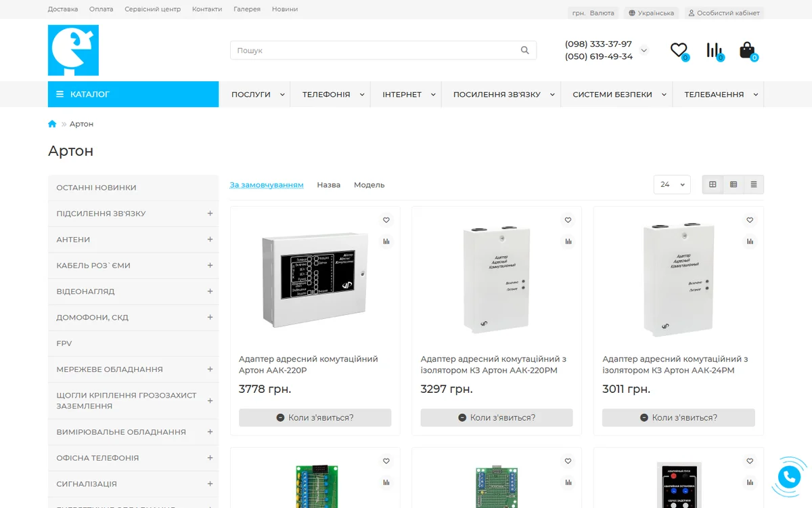Viewport: 812px width, 508px height.
Task: Sort products by Модель
Action: click(x=369, y=185)
